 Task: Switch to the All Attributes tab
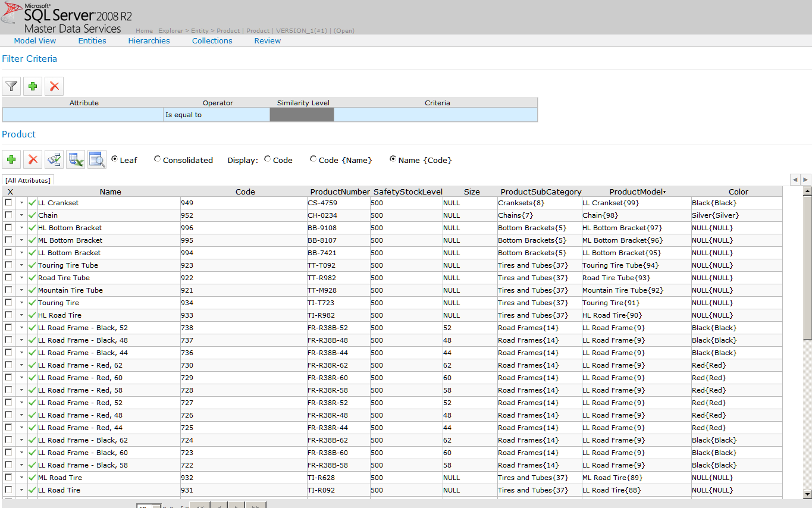point(28,180)
